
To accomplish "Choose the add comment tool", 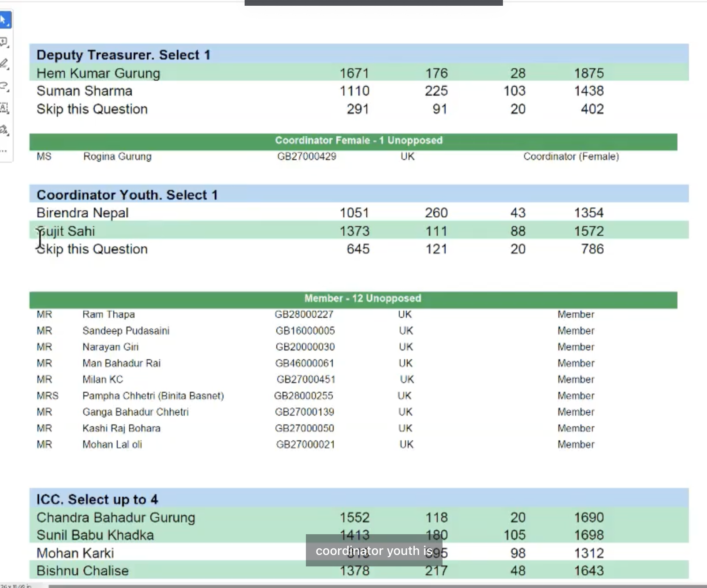I will tap(4, 42).
